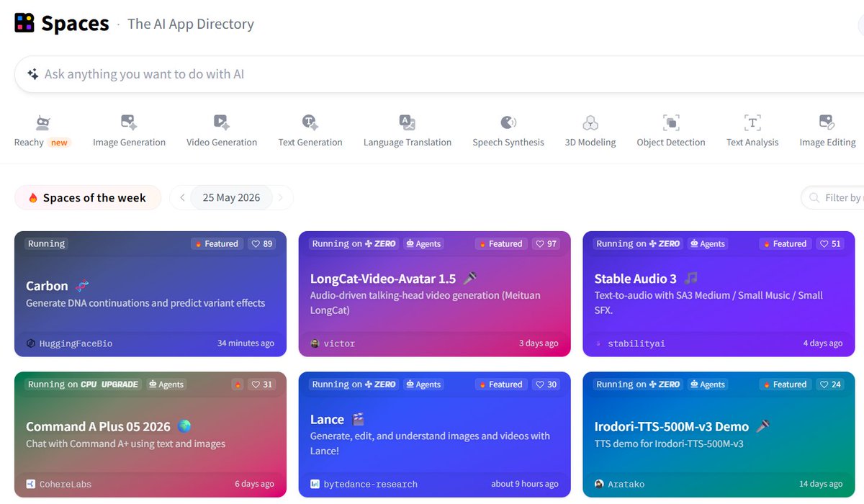
Task: Click the 'new' badge next to Reachy
Action: [59, 143]
